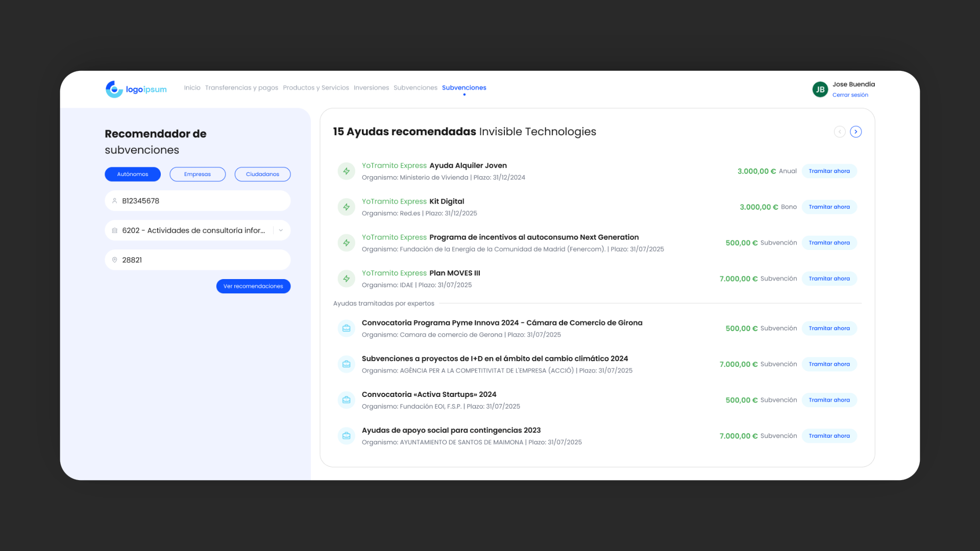Click the Jose Buendía user name
Viewport: 980px width, 551px height.
853,84
